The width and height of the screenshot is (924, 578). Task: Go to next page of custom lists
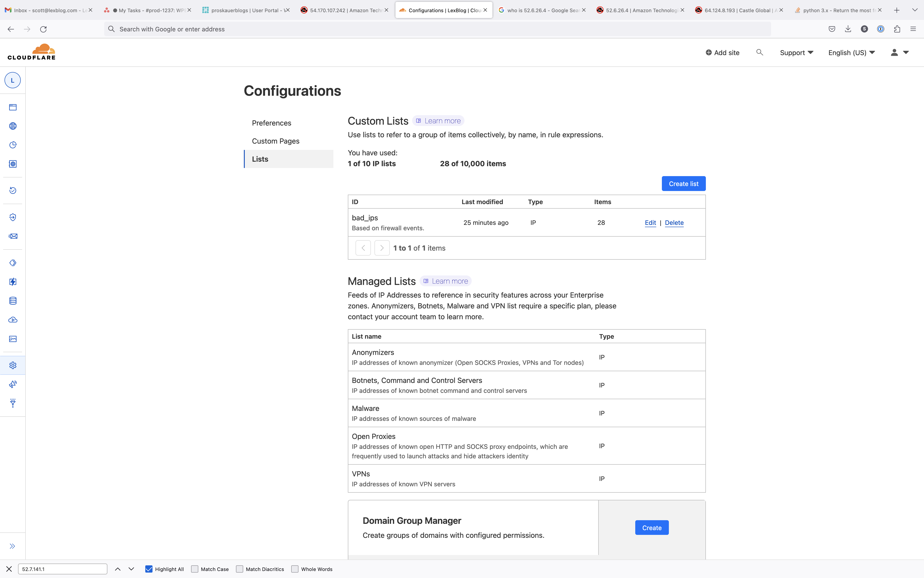(x=382, y=248)
